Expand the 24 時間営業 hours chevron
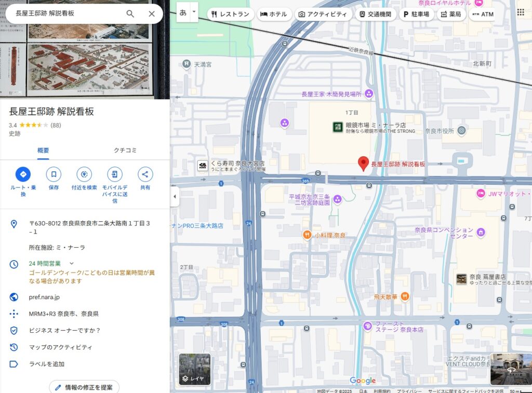This screenshot has height=393, width=532. [72, 263]
